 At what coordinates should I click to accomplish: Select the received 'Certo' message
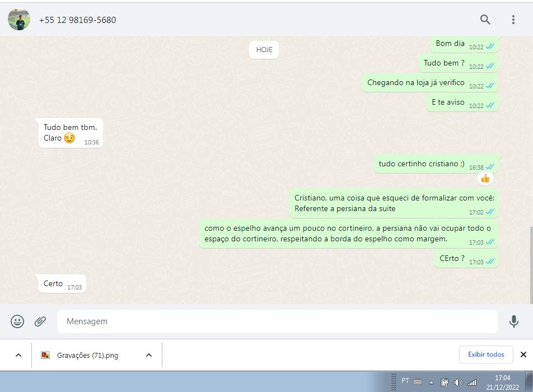coord(63,284)
